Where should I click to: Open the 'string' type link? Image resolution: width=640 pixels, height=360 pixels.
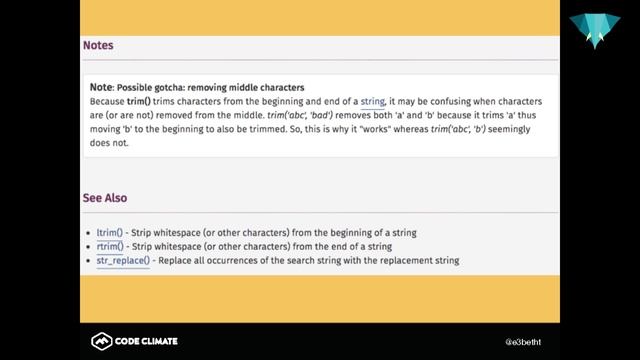pos(372,101)
